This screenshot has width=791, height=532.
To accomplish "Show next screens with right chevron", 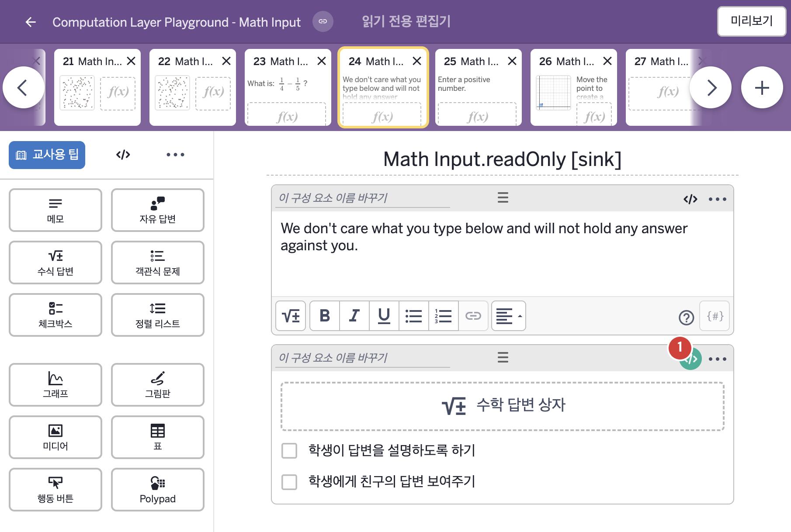I will [x=711, y=87].
